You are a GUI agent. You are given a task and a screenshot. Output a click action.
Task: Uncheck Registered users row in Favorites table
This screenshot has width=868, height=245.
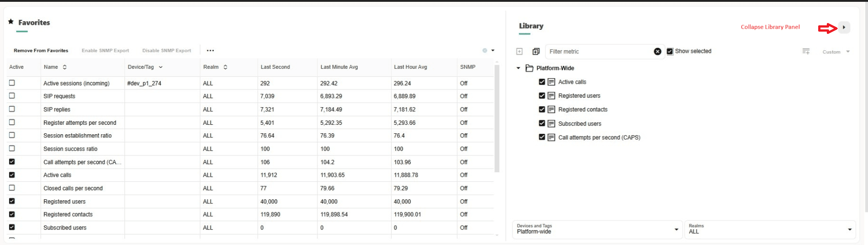12,201
